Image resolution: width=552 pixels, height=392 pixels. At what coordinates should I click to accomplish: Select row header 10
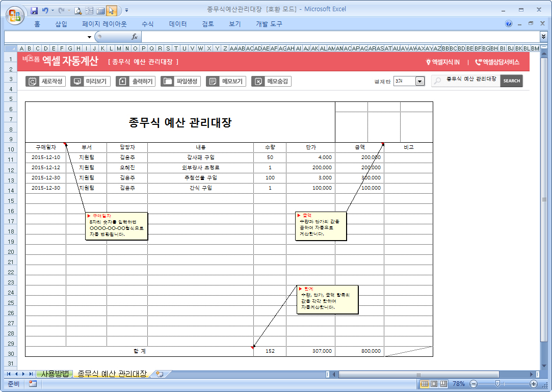(x=11, y=149)
